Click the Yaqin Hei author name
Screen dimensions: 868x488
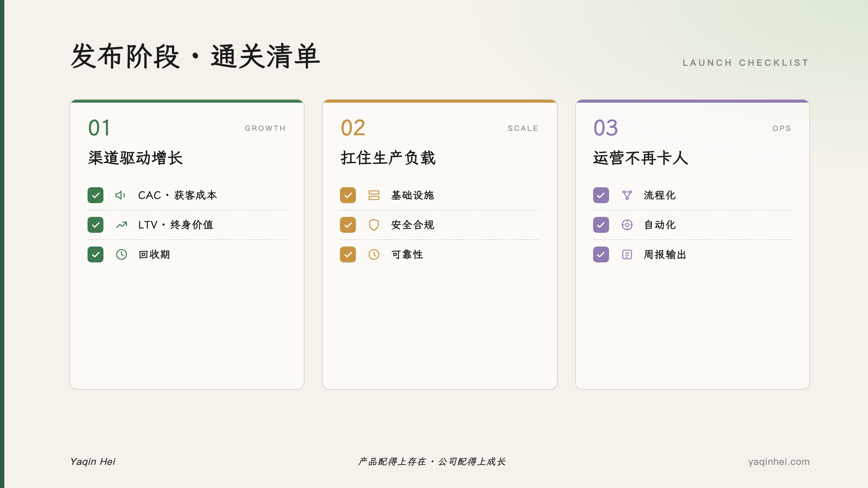coord(93,462)
